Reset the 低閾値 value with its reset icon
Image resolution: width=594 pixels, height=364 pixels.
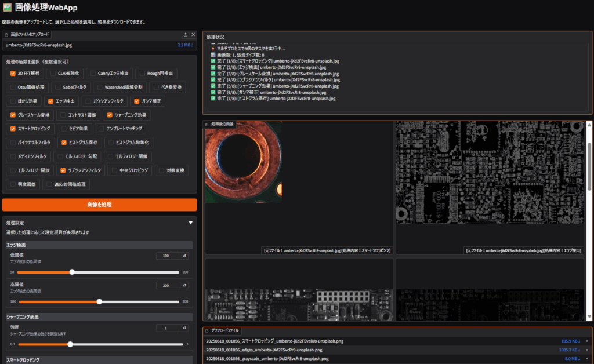click(x=185, y=256)
